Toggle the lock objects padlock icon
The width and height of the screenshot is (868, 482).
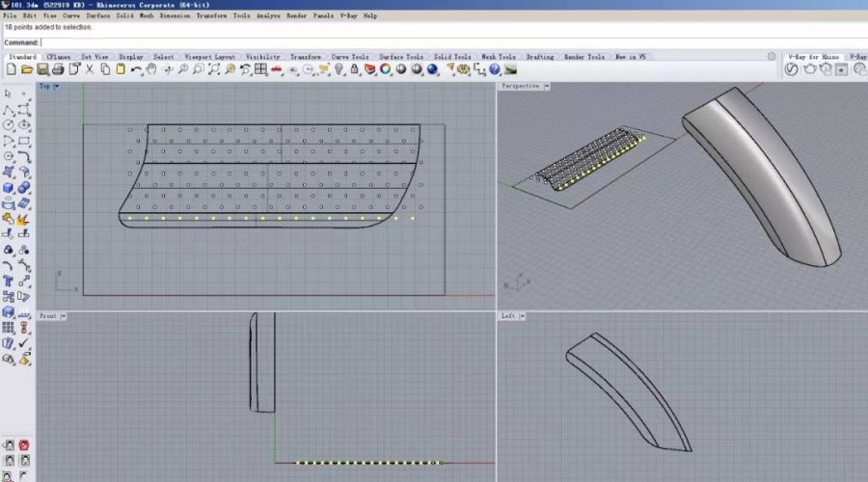click(x=353, y=69)
